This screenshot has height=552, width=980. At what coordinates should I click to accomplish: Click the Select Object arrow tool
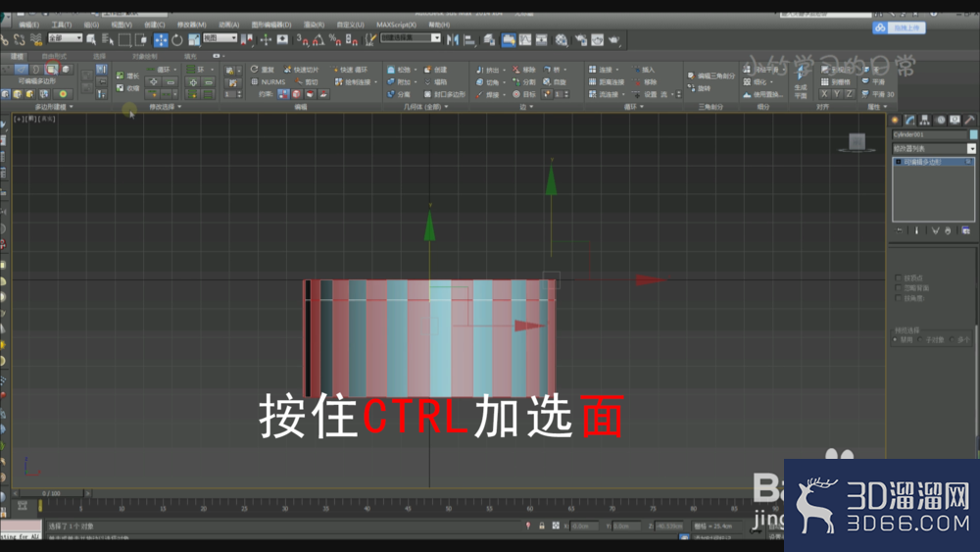point(91,40)
